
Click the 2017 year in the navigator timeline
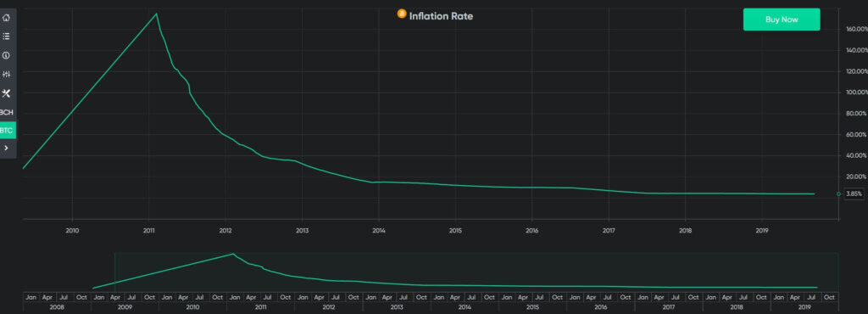tap(669, 306)
